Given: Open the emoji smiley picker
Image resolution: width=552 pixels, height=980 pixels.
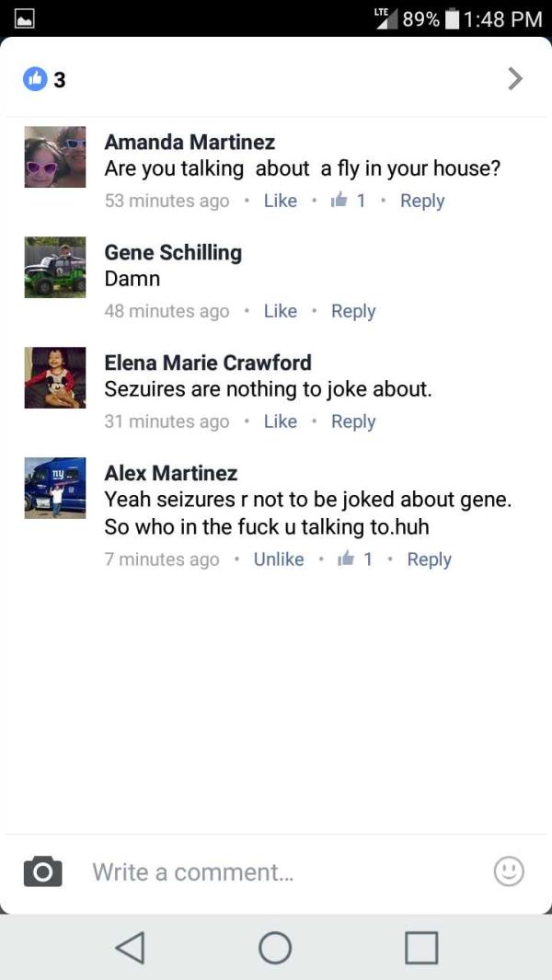Looking at the screenshot, I should 509,871.
